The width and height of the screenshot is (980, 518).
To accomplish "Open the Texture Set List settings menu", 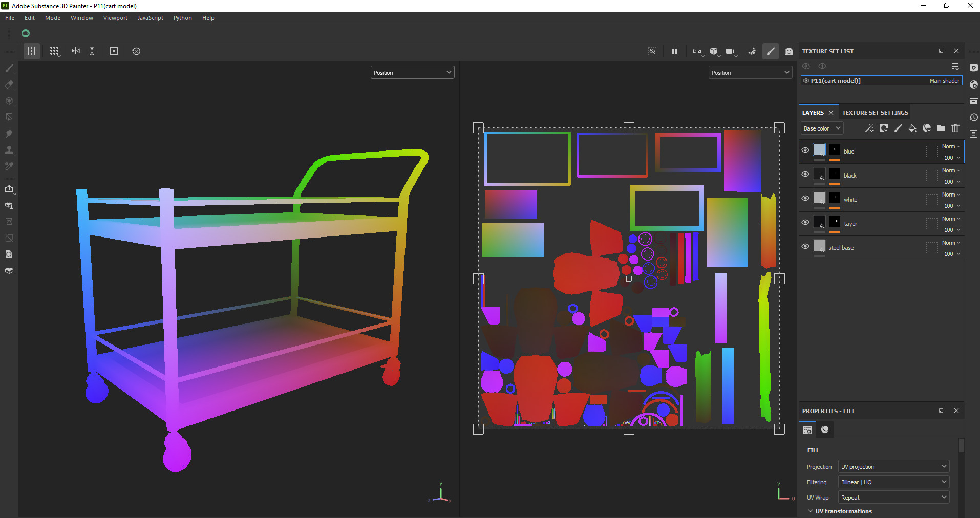I will 955,67.
